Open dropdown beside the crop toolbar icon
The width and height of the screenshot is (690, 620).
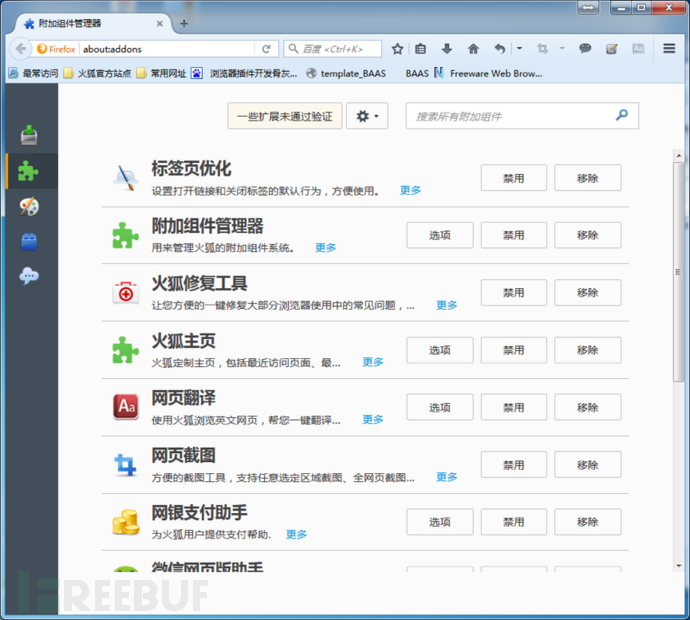pyautogui.click(x=562, y=48)
